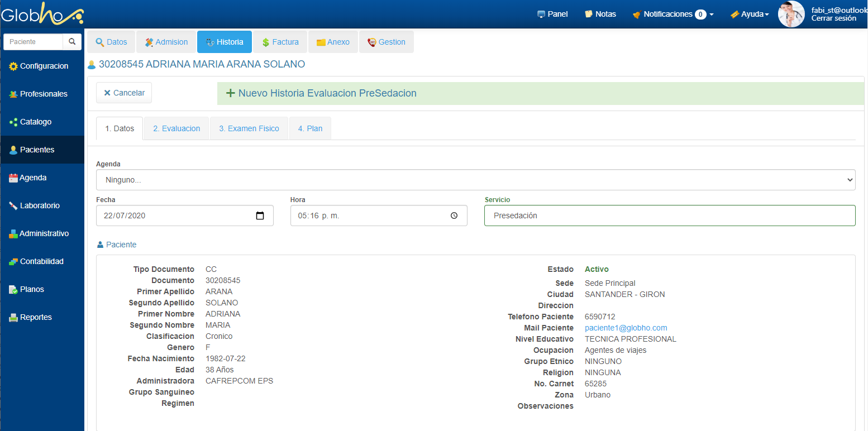Click the user profile avatar picture

point(791,14)
